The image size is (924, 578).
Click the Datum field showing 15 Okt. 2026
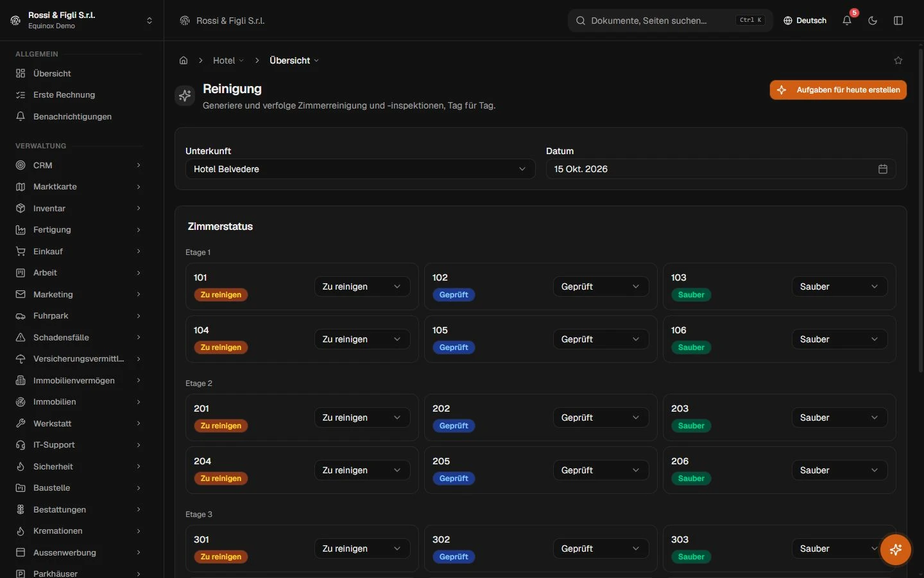[x=721, y=169]
